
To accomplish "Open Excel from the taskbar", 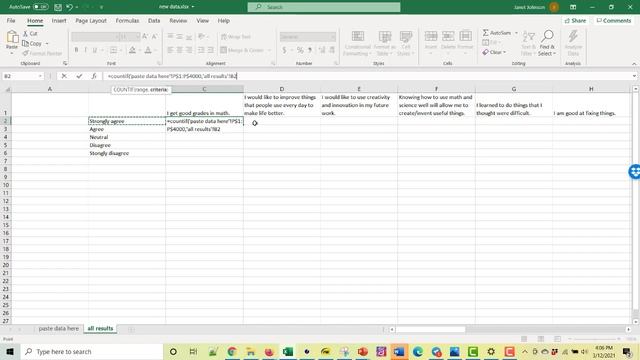I will click(x=288, y=351).
